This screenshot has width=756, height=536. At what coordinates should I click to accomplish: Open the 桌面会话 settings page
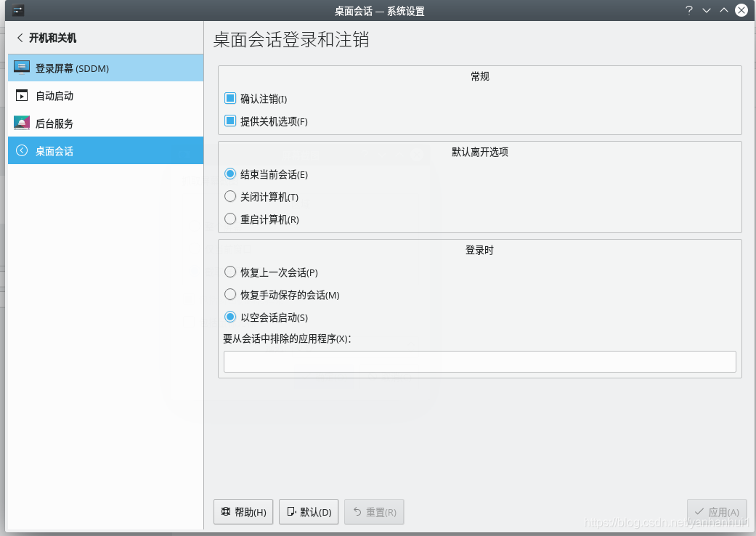pos(105,150)
